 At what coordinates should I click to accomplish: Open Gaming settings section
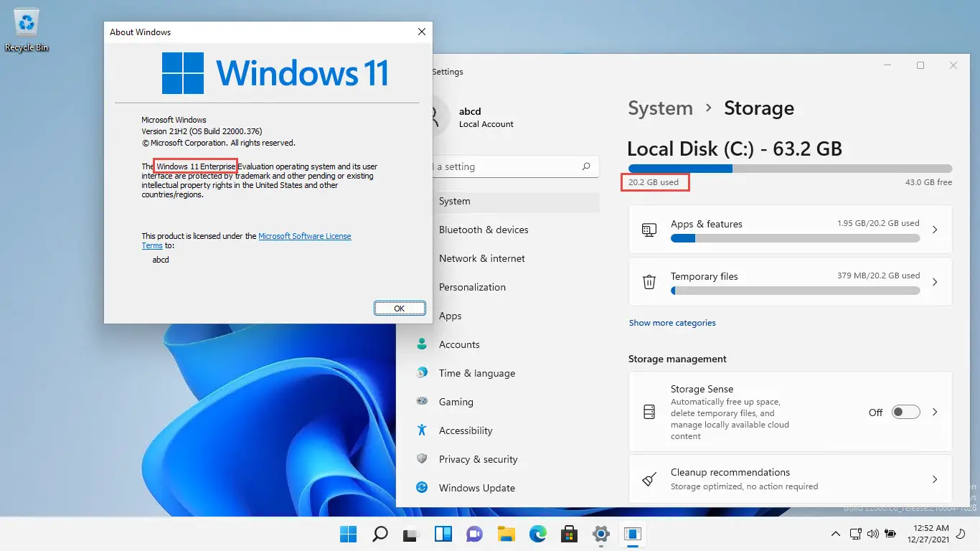tap(456, 402)
